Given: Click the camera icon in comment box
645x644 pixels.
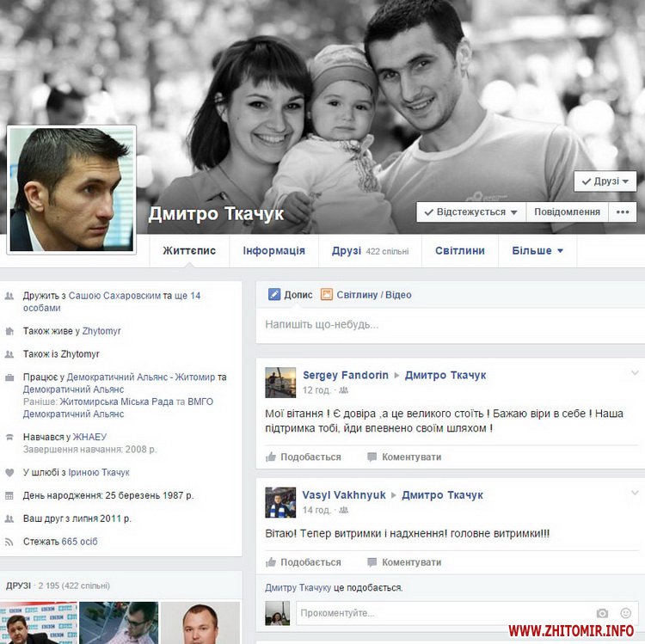Looking at the screenshot, I should [602, 613].
